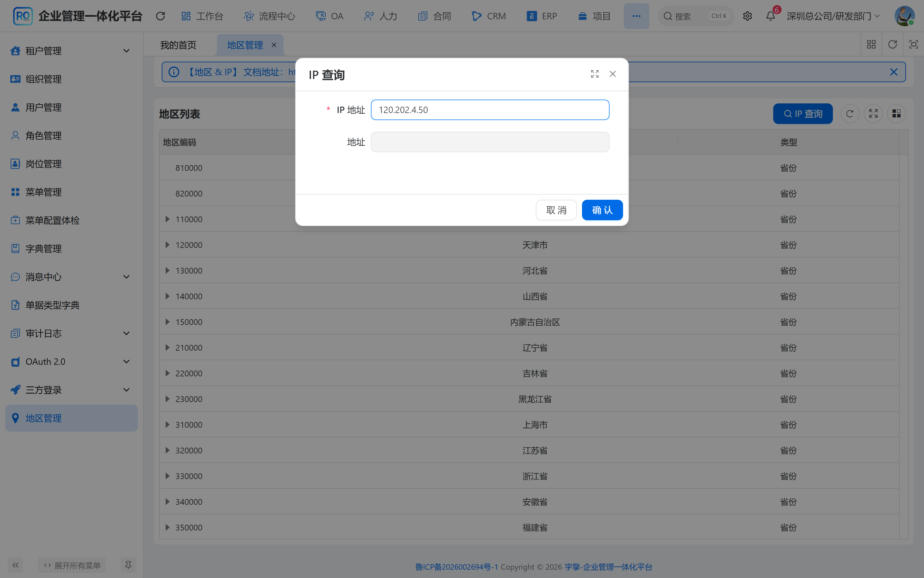Open notifications bell with badge 6
The image size is (924, 578).
pos(771,16)
